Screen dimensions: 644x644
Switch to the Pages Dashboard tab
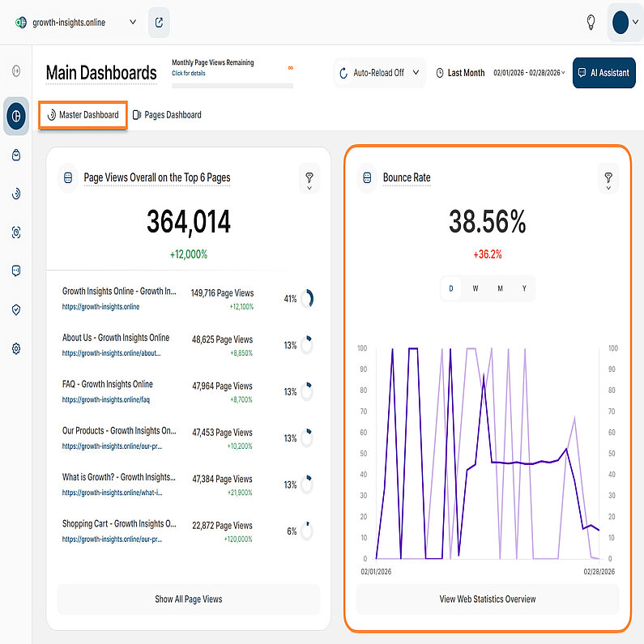167,115
